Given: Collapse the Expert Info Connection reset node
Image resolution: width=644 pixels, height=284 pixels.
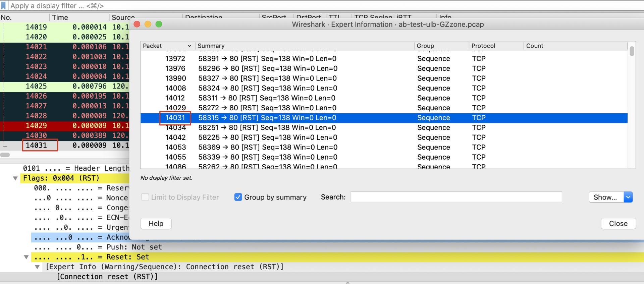Looking at the screenshot, I should point(38,267).
